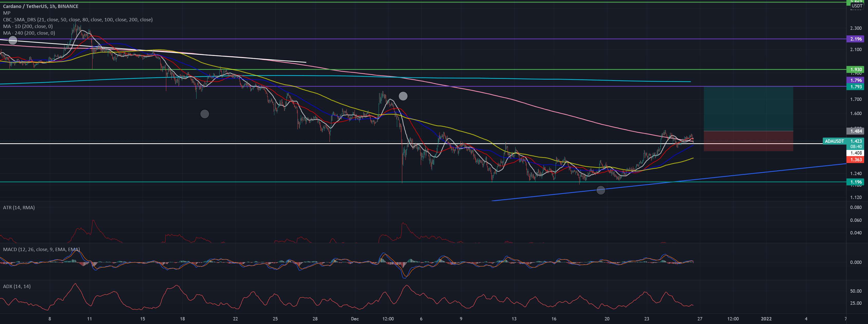Click the MP indicator label
This screenshot has height=324, width=868.
tap(7, 13)
